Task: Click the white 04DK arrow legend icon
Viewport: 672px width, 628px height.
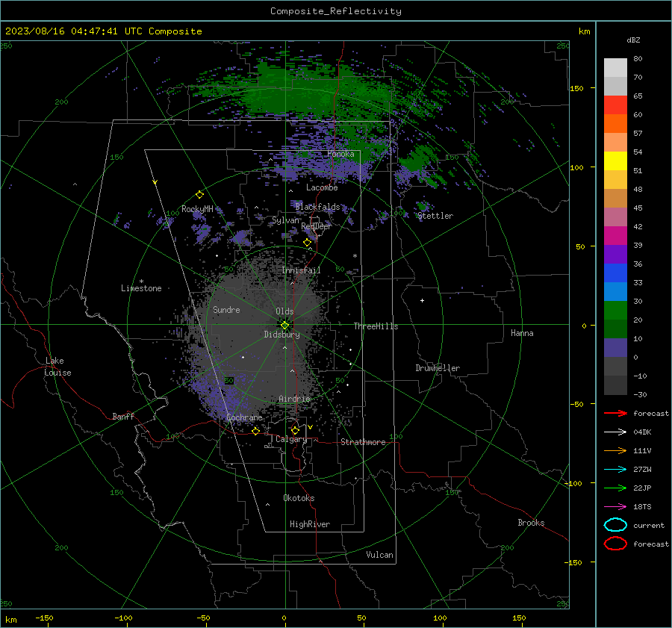Action: [x=615, y=432]
